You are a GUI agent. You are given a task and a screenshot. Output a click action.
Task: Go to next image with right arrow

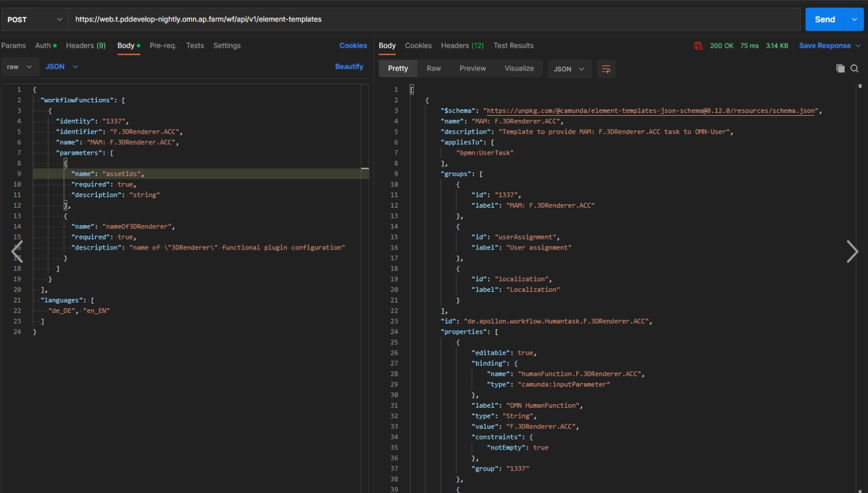coord(852,251)
